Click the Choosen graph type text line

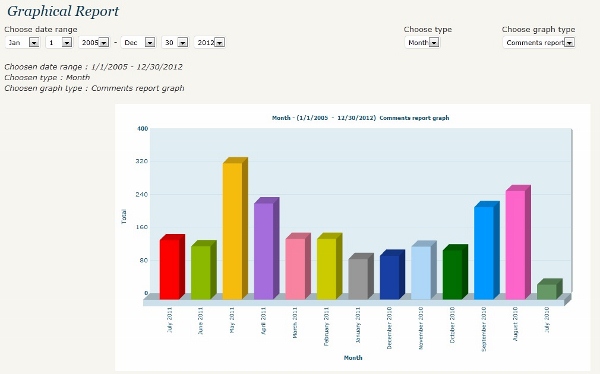click(x=94, y=88)
